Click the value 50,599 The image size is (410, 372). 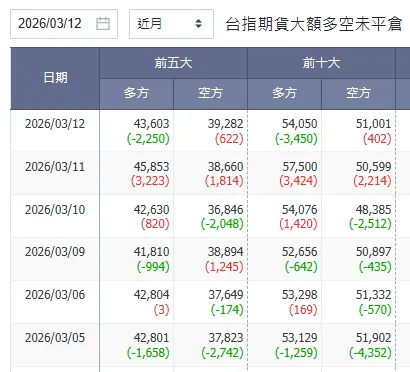[373, 167]
